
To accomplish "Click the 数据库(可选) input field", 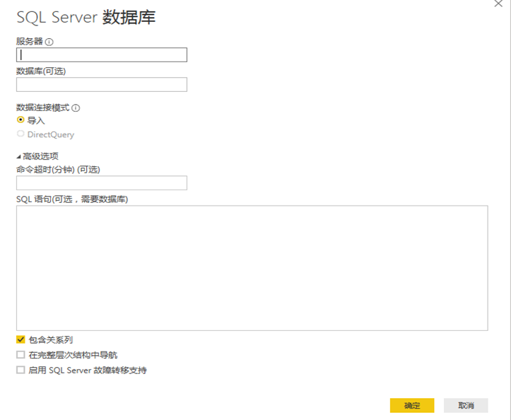I will click(102, 84).
